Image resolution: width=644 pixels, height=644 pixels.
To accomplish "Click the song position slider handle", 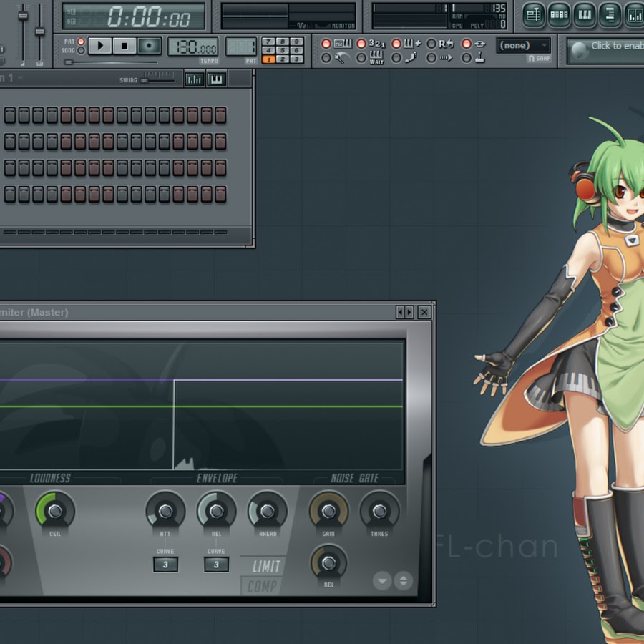I will click(x=69, y=62).
